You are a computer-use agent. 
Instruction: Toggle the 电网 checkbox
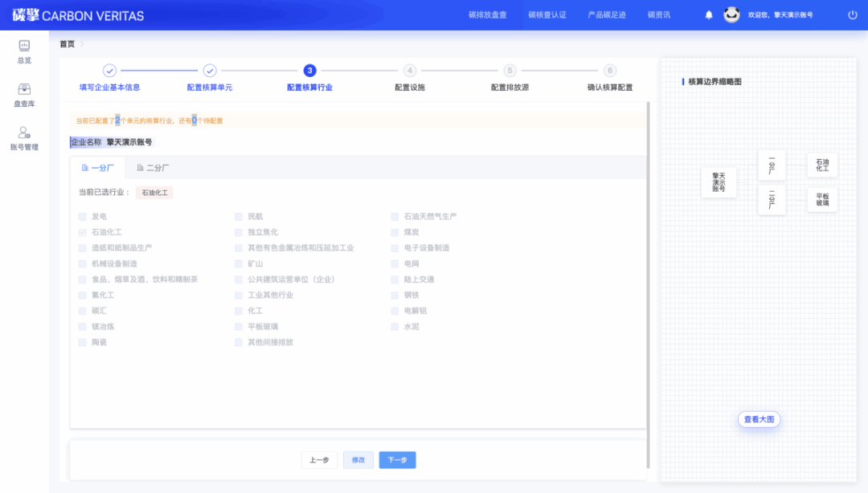395,264
